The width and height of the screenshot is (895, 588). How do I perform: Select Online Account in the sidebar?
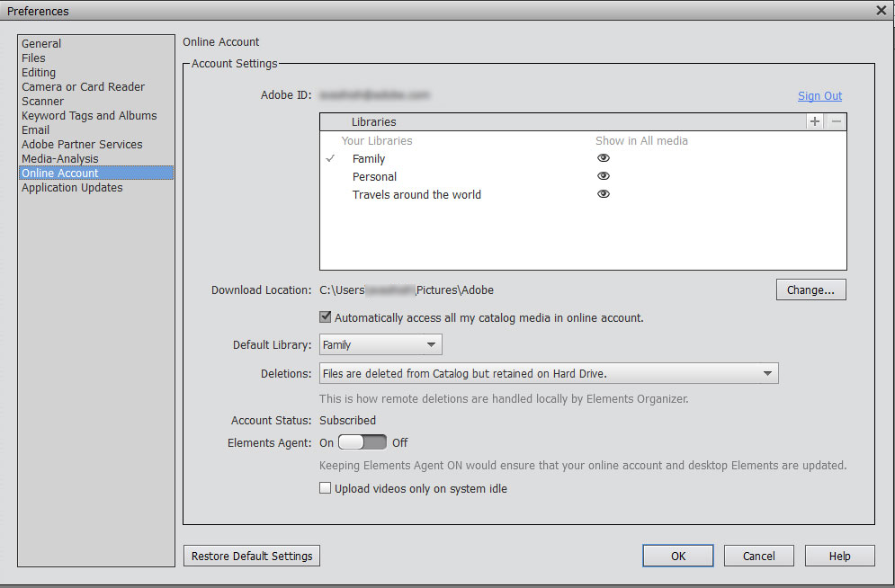[x=96, y=173]
